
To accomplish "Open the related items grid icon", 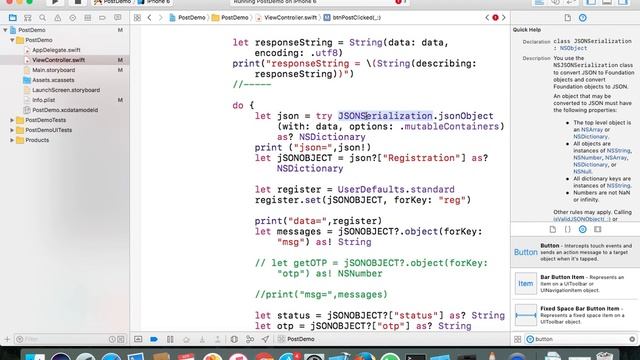I will 137,18.
